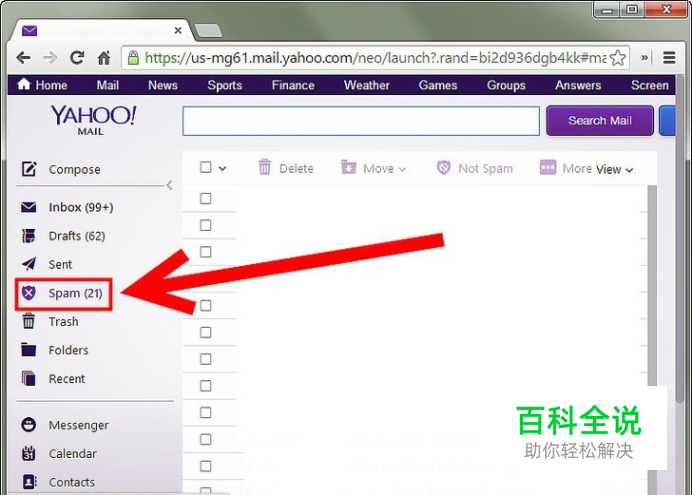
Task: Open News in the Yahoo navigation bar
Action: point(163,85)
